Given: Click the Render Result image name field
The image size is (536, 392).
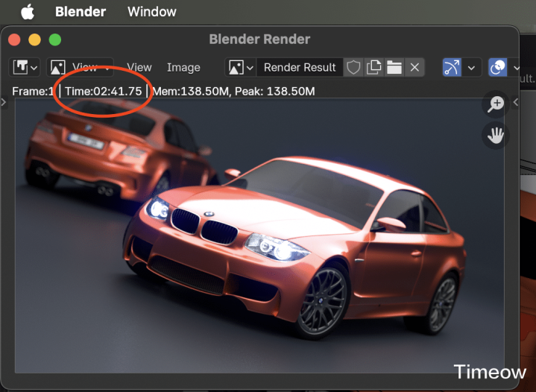Looking at the screenshot, I should pyautogui.click(x=300, y=67).
